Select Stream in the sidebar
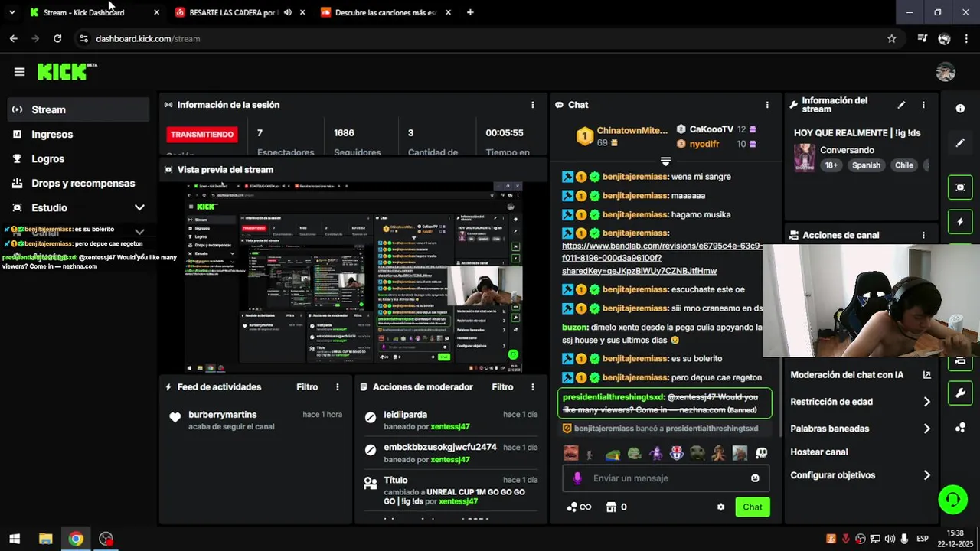 click(79, 109)
